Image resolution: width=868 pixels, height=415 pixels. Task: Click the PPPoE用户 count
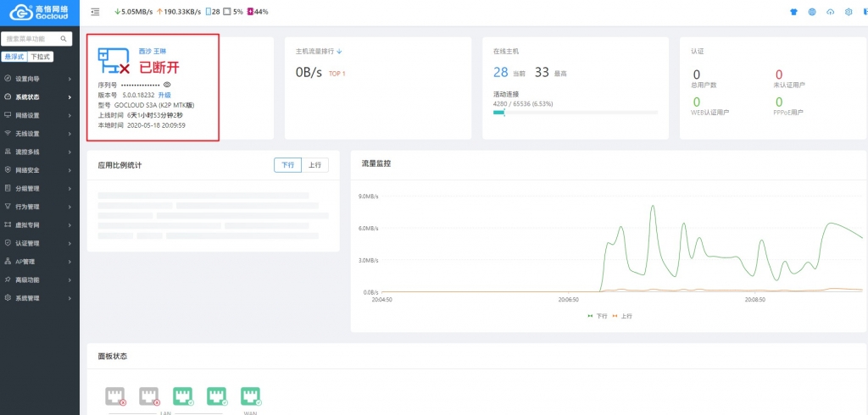[779, 102]
